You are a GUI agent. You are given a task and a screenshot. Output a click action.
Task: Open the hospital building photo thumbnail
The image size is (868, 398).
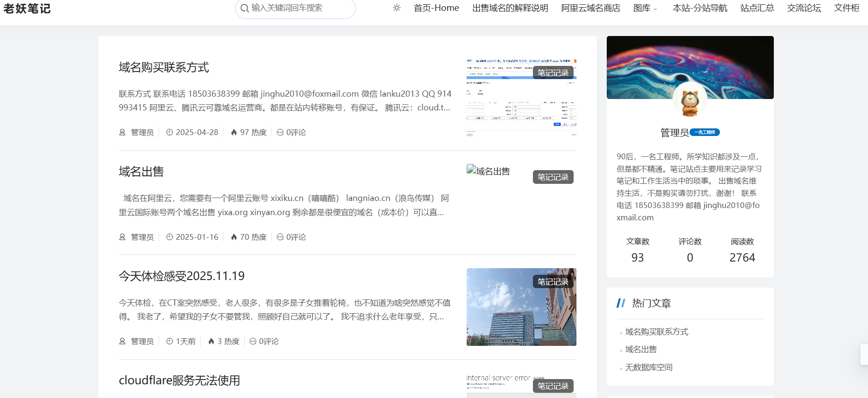[x=521, y=313]
